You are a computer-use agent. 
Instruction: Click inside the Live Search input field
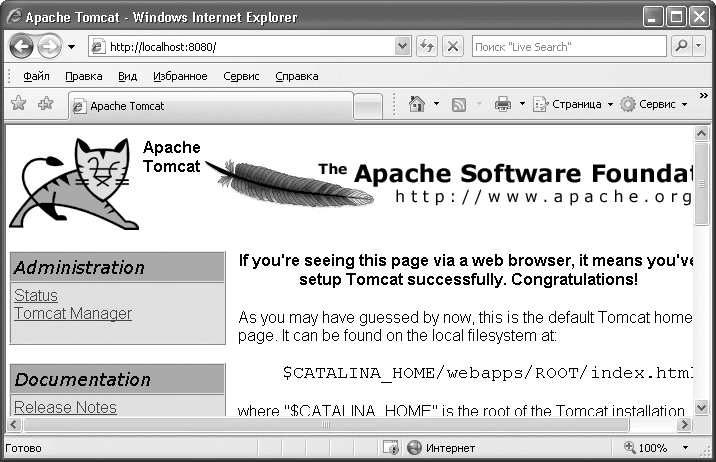[x=567, y=47]
